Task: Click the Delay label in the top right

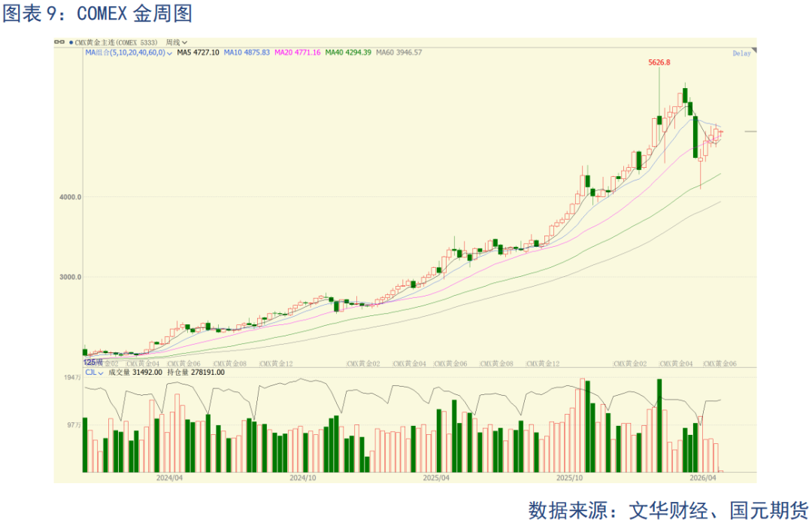Action: pyautogui.click(x=741, y=53)
